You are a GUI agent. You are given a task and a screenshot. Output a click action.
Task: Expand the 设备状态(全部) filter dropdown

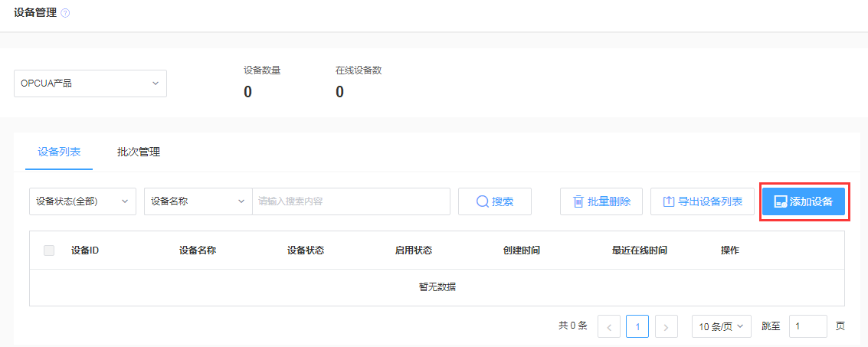tap(83, 201)
